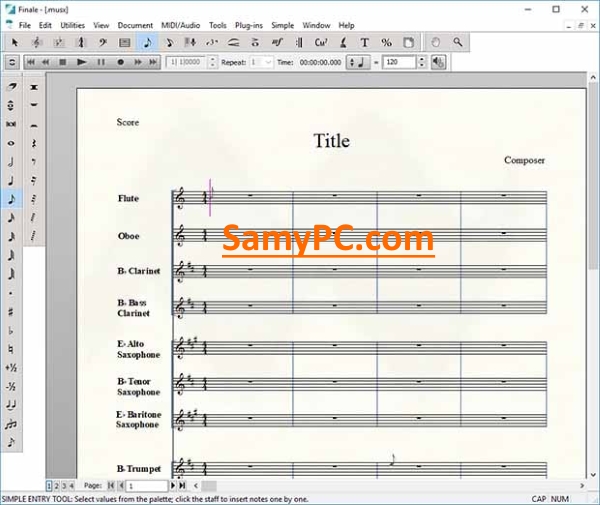Select the Eraser in Simple Entry palette
The height and width of the screenshot is (505, 600).
[x=11, y=86]
